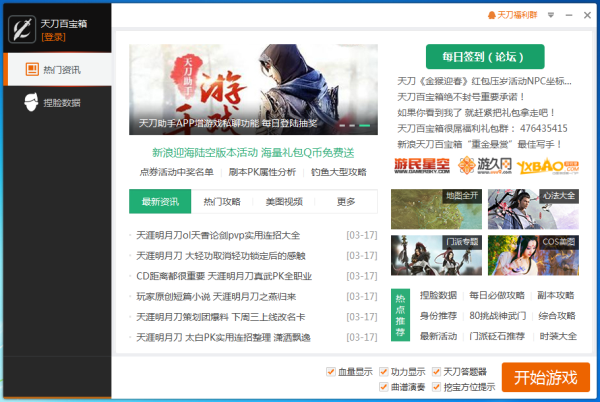Switch to the 美图视频 tab
This screenshot has width=600, height=402.
tap(283, 201)
